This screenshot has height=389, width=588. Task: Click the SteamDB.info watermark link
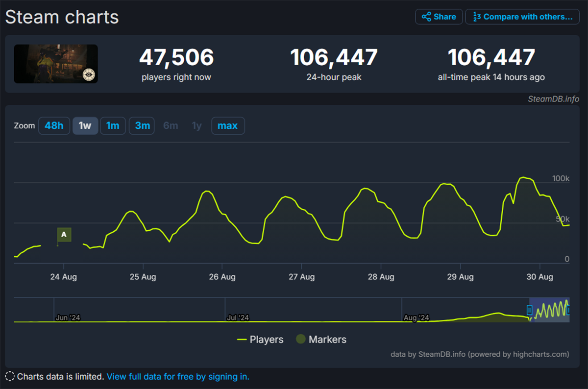(x=553, y=99)
